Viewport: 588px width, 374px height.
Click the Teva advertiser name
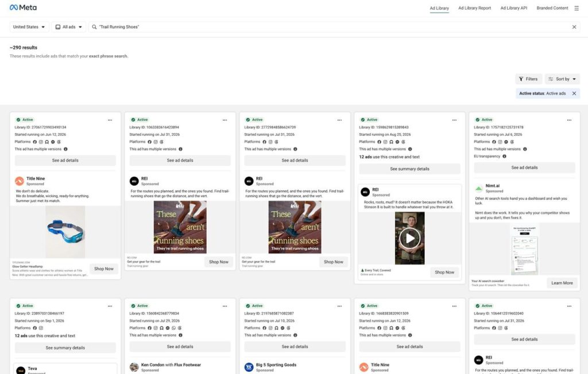click(x=32, y=368)
